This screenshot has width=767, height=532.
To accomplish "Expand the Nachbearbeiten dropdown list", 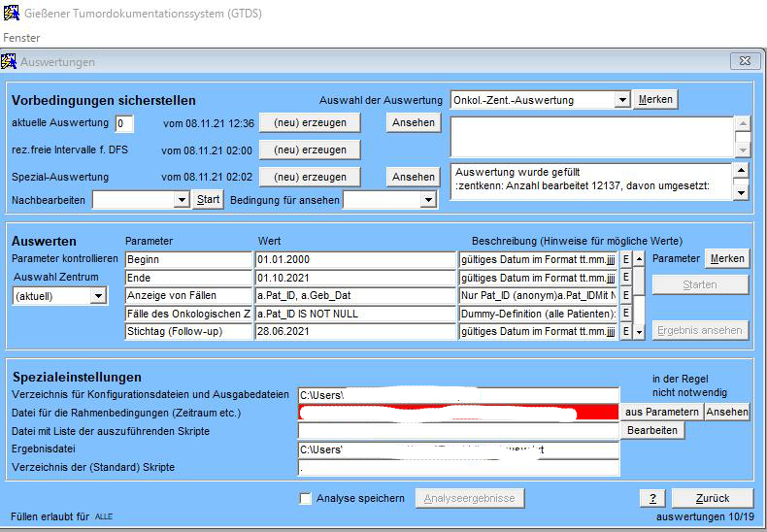I will [x=181, y=200].
